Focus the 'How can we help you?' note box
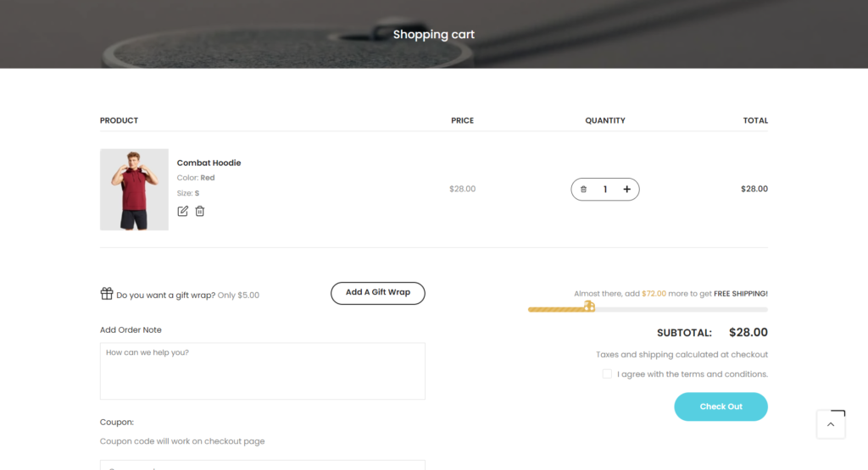Viewport: 868px width, 470px height. coord(262,371)
